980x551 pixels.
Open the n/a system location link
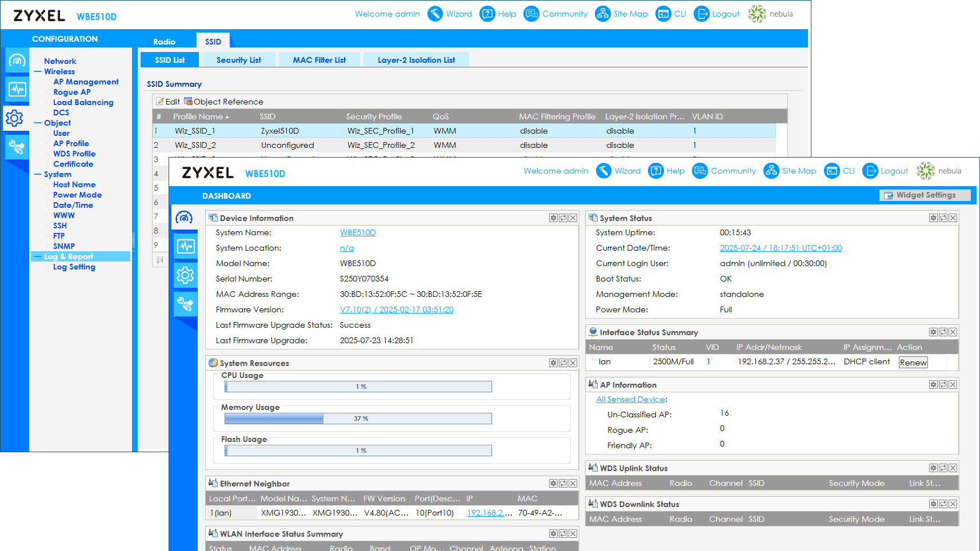(347, 248)
